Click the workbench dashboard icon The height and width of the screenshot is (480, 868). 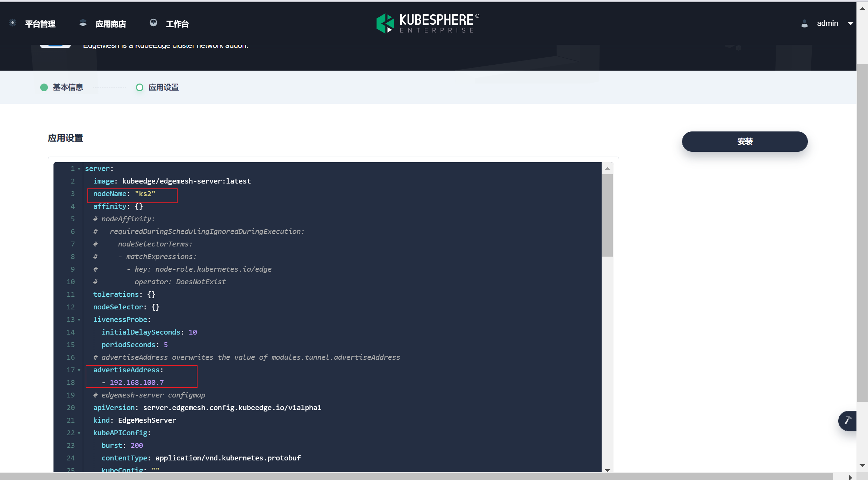[x=153, y=23]
